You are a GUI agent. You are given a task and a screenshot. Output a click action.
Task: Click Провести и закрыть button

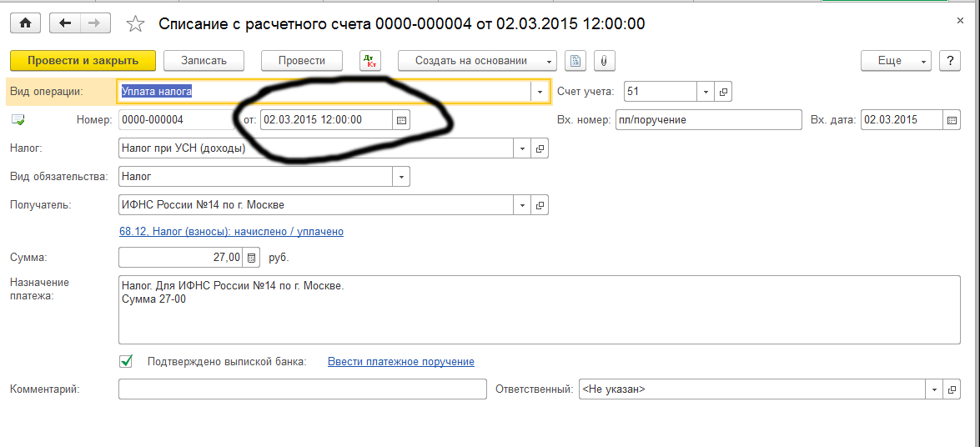pyautogui.click(x=83, y=61)
